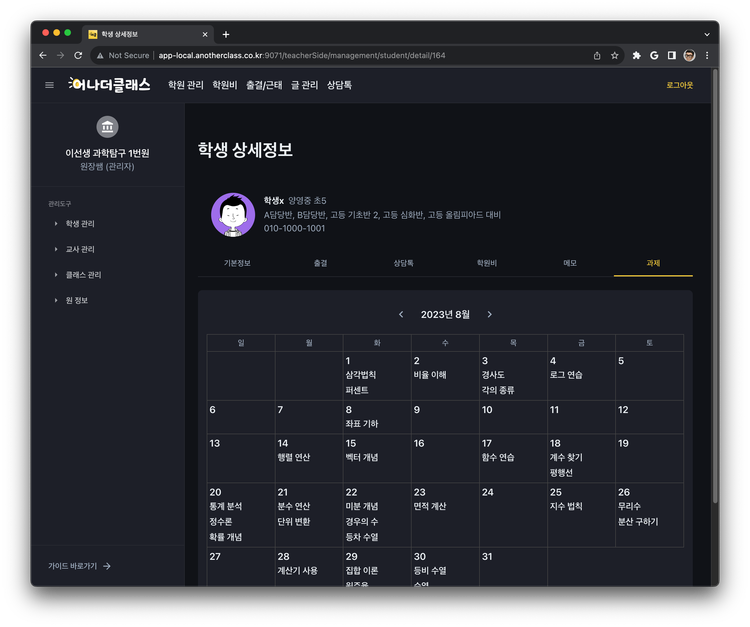
Task: Click 각의 종류 on August 3
Action: [x=498, y=390]
